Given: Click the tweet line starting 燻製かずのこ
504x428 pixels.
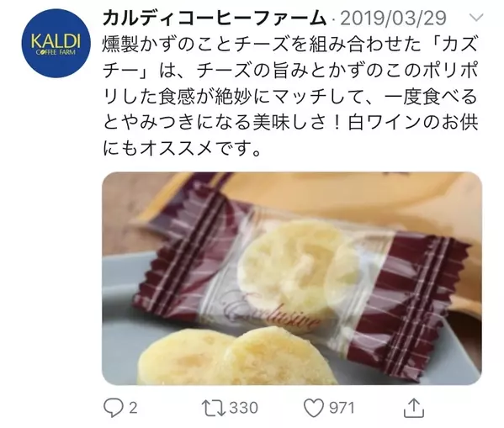Looking at the screenshot, I should (289, 45).
